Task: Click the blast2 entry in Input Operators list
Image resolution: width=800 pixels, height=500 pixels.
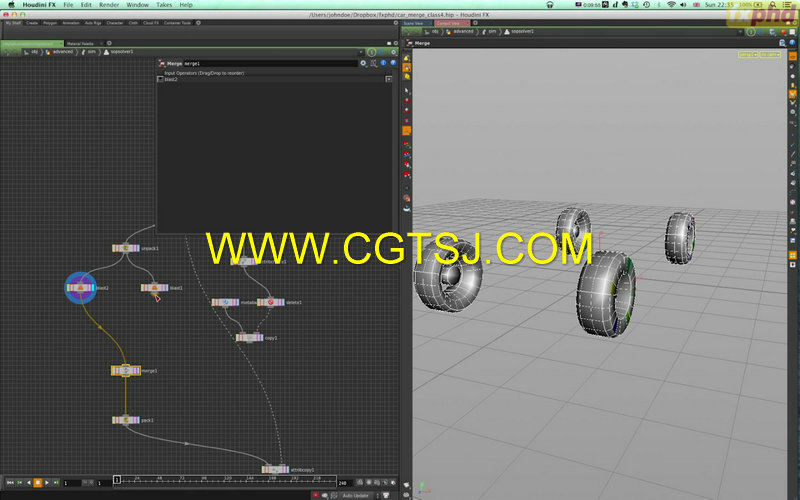Action: coord(171,79)
